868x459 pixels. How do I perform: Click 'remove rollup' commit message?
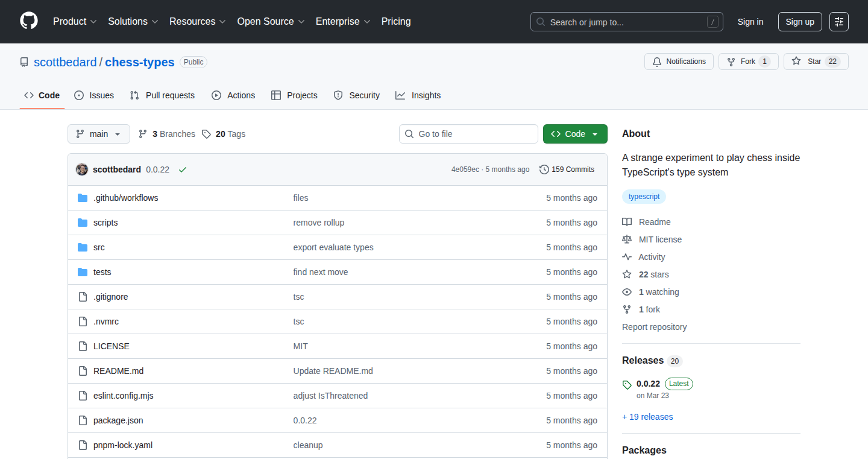(319, 223)
